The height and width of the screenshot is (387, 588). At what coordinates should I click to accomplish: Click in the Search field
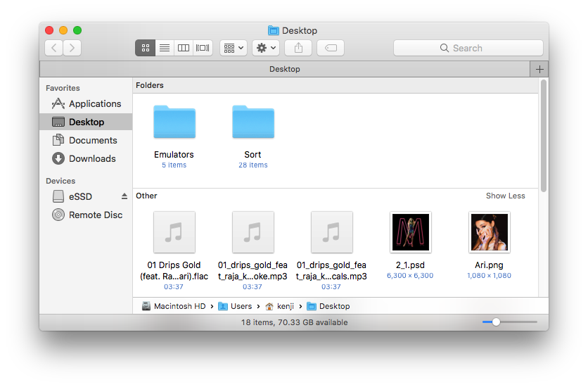(468, 48)
